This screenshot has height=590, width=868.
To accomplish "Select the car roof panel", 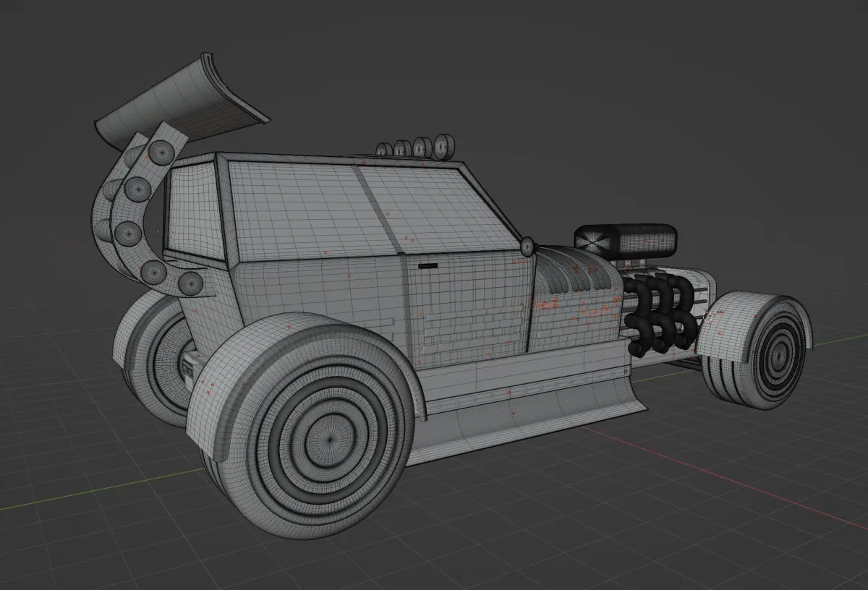I will pyautogui.click(x=340, y=159).
